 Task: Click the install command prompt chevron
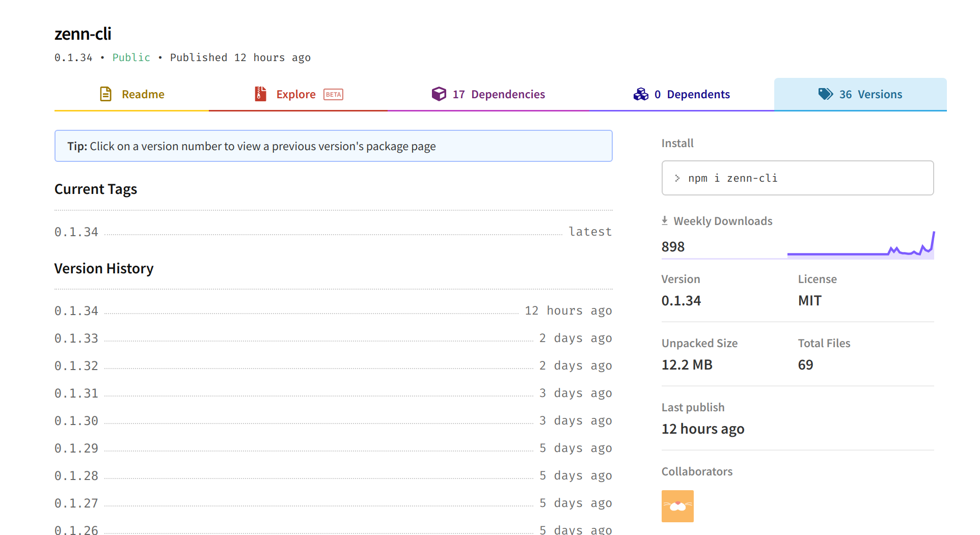point(677,178)
